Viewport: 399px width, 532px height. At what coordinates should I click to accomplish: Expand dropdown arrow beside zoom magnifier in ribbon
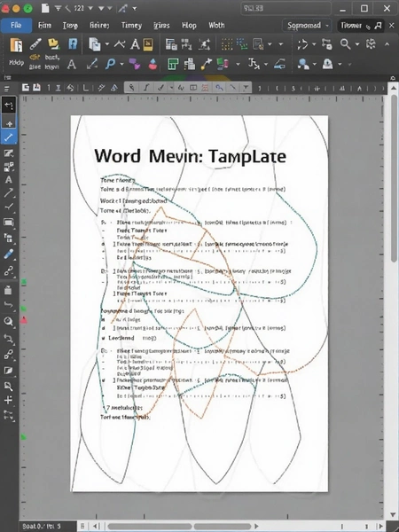pyautogui.click(x=357, y=44)
